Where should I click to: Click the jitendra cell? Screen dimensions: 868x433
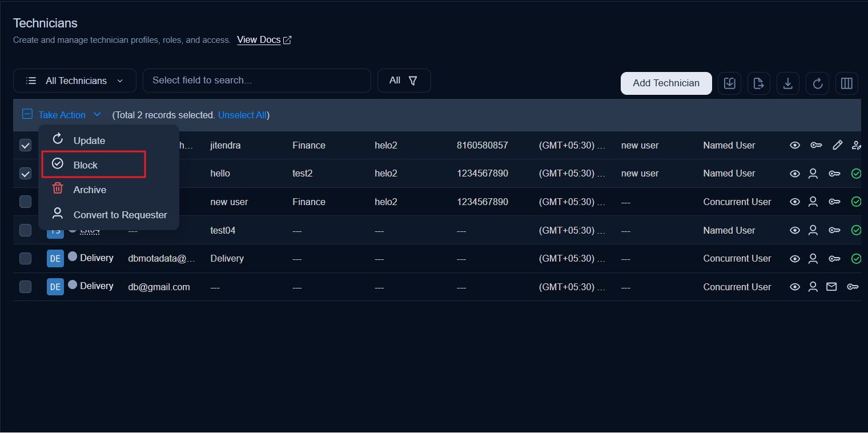point(226,146)
